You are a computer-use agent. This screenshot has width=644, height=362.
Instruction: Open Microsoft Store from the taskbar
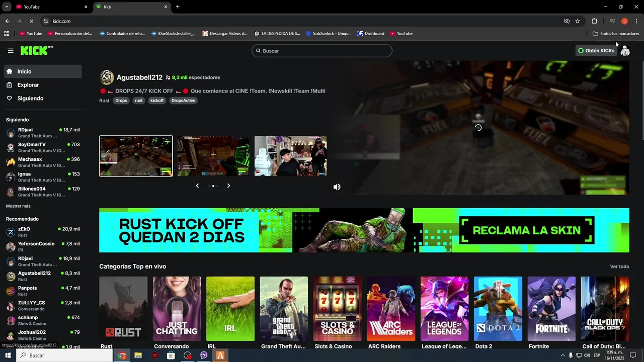(x=171, y=355)
